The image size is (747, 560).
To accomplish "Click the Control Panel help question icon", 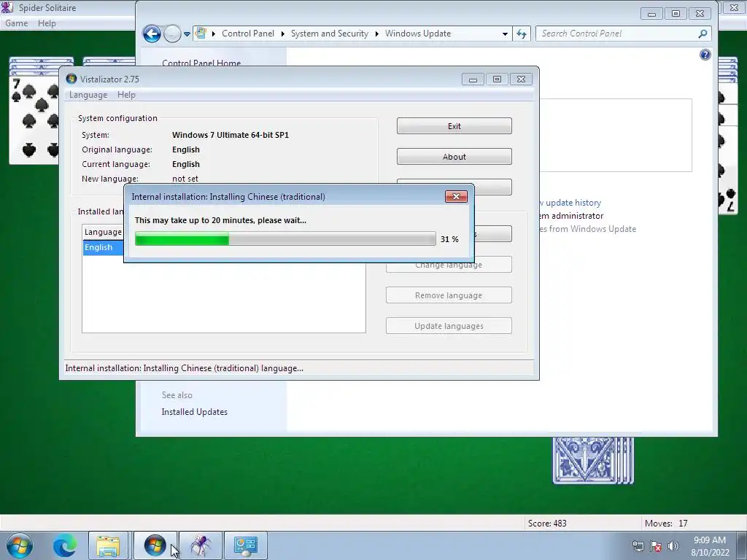I will pyautogui.click(x=705, y=55).
